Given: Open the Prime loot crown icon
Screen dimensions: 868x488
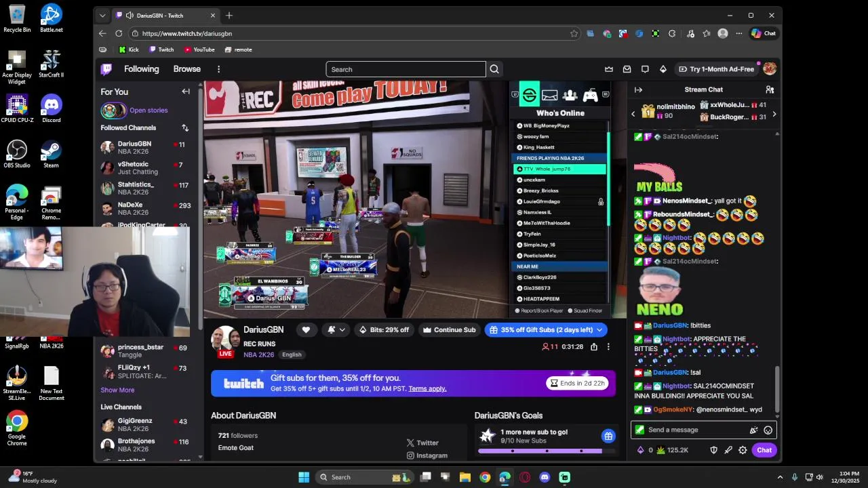Looking at the screenshot, I should tap(609, 69).
